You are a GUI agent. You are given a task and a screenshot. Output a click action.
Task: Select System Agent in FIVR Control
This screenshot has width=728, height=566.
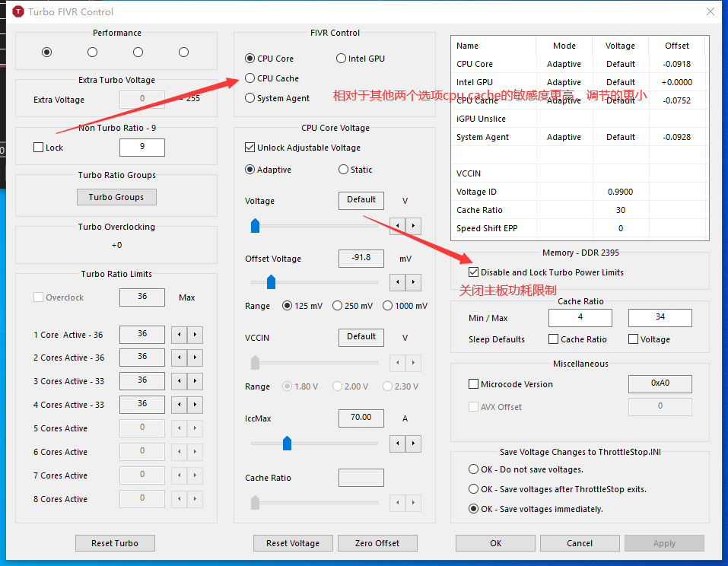[x=277, y=98]
